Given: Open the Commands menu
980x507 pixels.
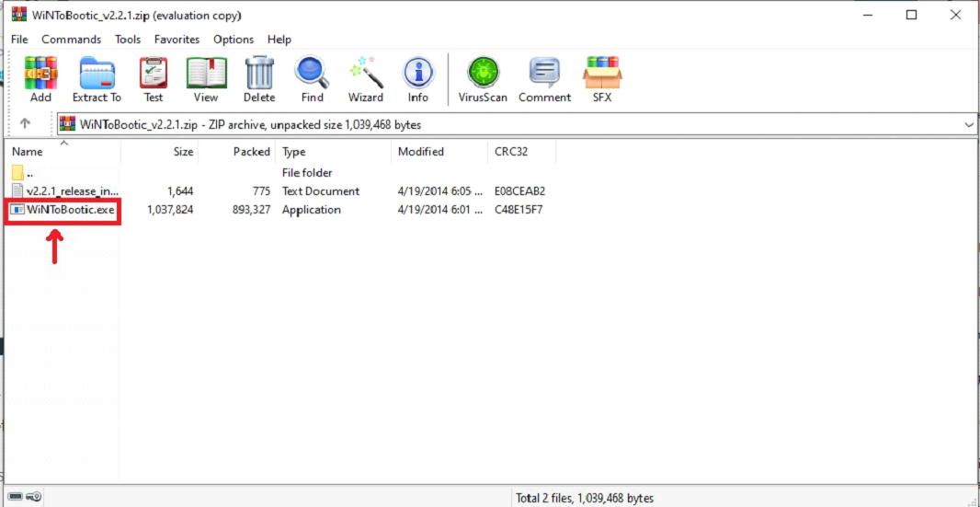Looking at the screenshot, I should [x=72, y=40].
